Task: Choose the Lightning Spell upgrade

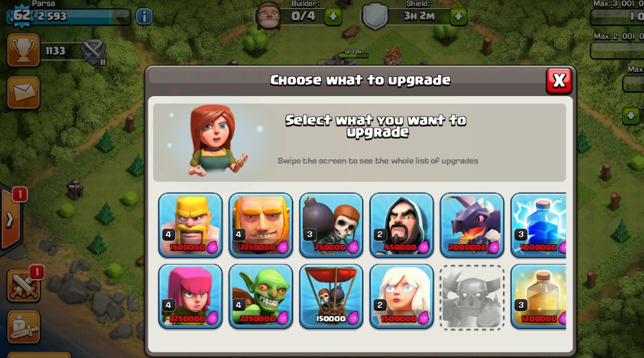Action: [538, 225]
